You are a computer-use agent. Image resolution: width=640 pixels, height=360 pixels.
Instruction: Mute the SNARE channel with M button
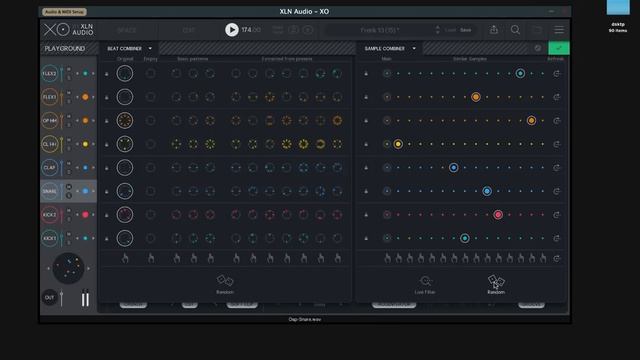[x=69, y=187]
